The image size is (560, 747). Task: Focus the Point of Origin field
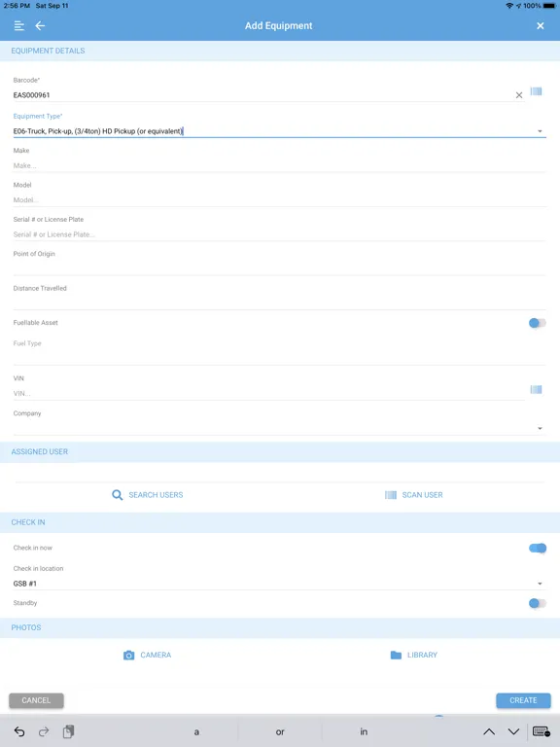point(280,268)
